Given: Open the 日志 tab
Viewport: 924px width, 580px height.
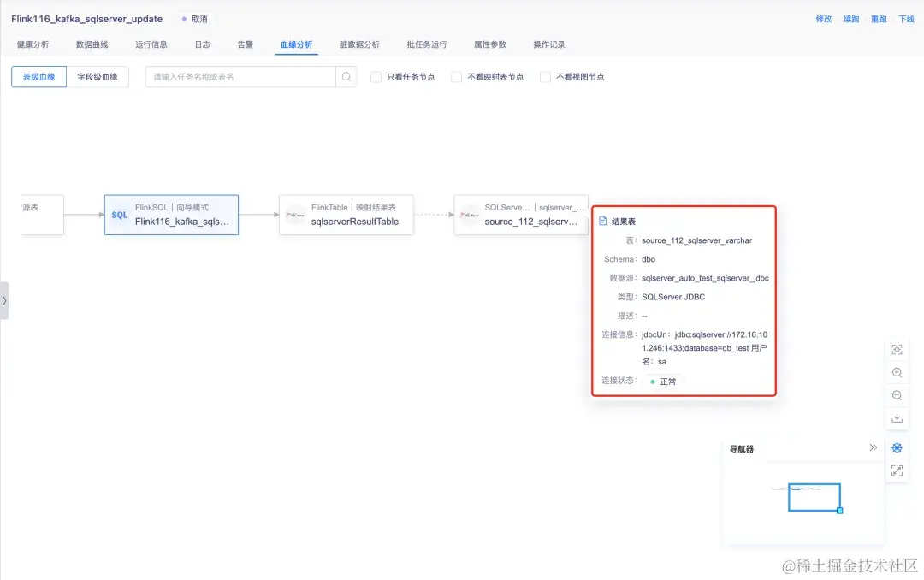Looking at the screenshot, I should [202, 44].
